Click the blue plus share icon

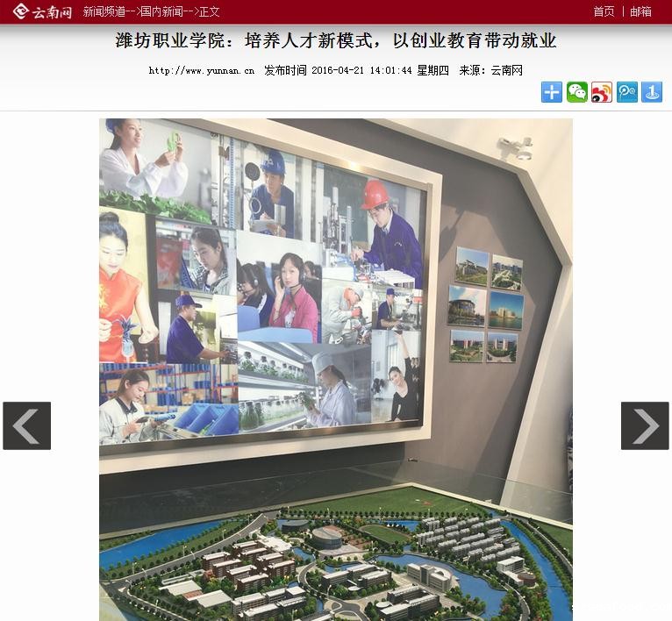pyautogui.click(x=552, y=92)
